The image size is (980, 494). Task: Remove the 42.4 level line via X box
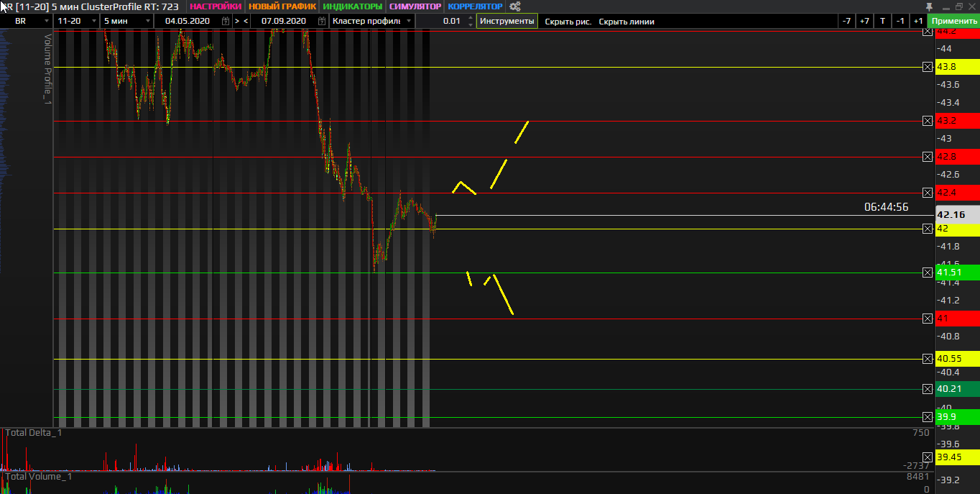point(928,193)
